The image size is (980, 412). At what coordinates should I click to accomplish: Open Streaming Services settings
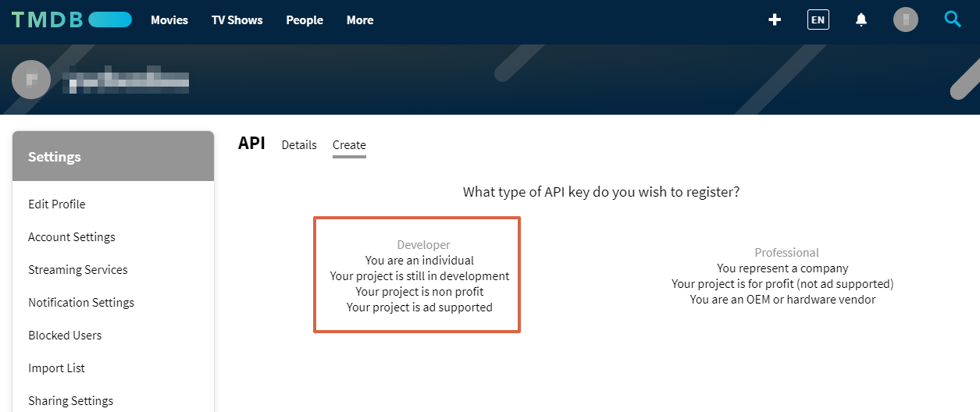tap(78, 270)
